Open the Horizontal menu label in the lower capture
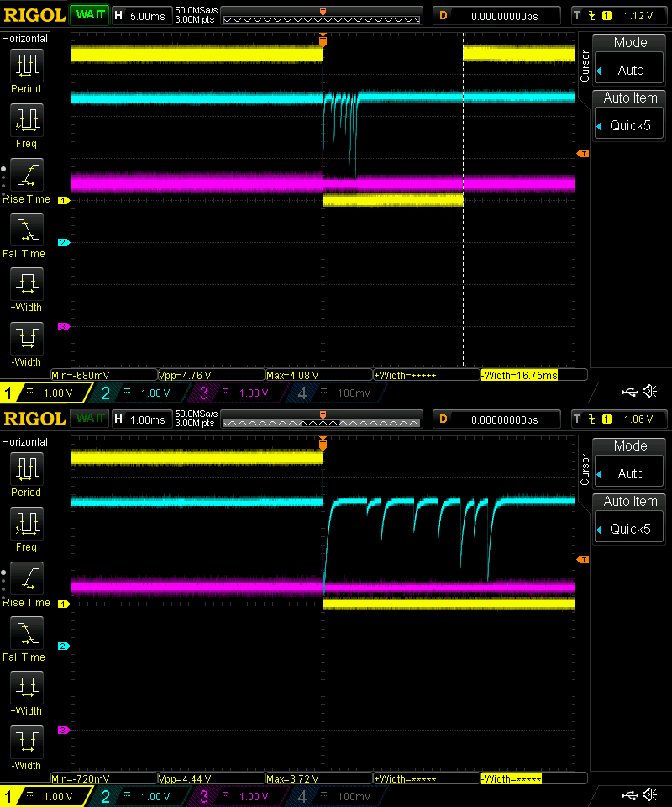 (x=24, y=442)
